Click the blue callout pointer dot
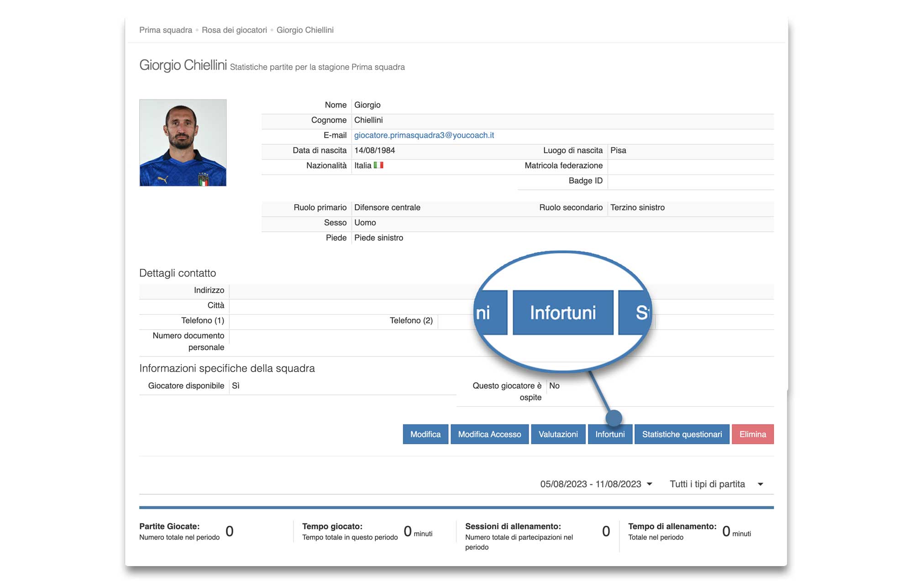913x588 pixels. (614, 418)
